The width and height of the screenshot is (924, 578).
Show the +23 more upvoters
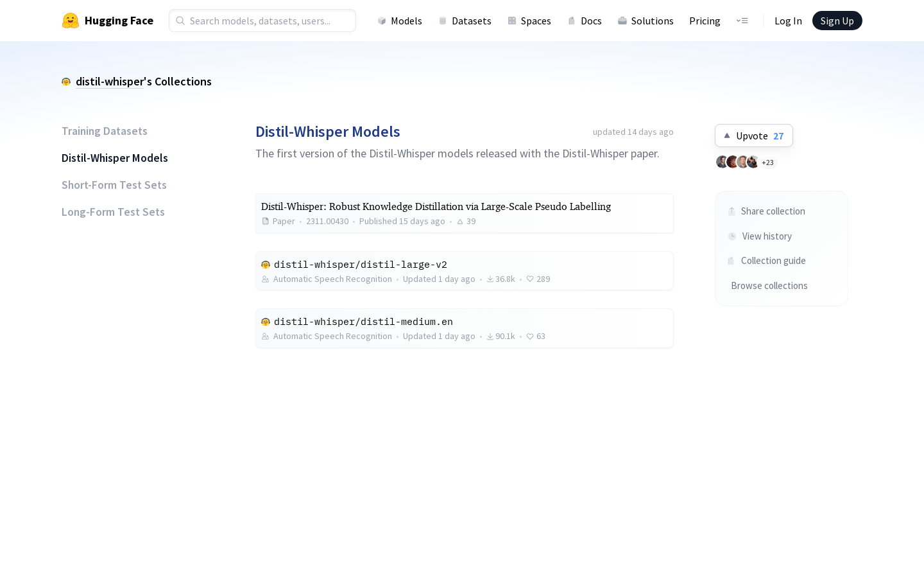[767, 162]
